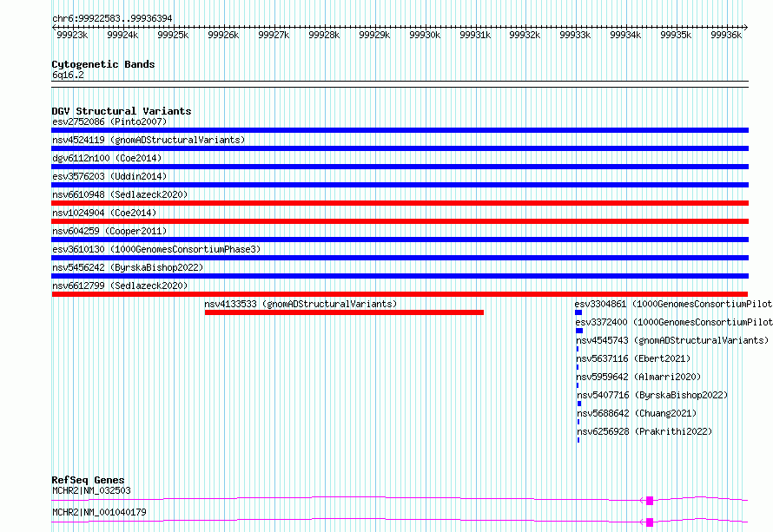The image size is (773, 532).
Task: Click 99932k ruler tick label
Action: coord(525,35)
